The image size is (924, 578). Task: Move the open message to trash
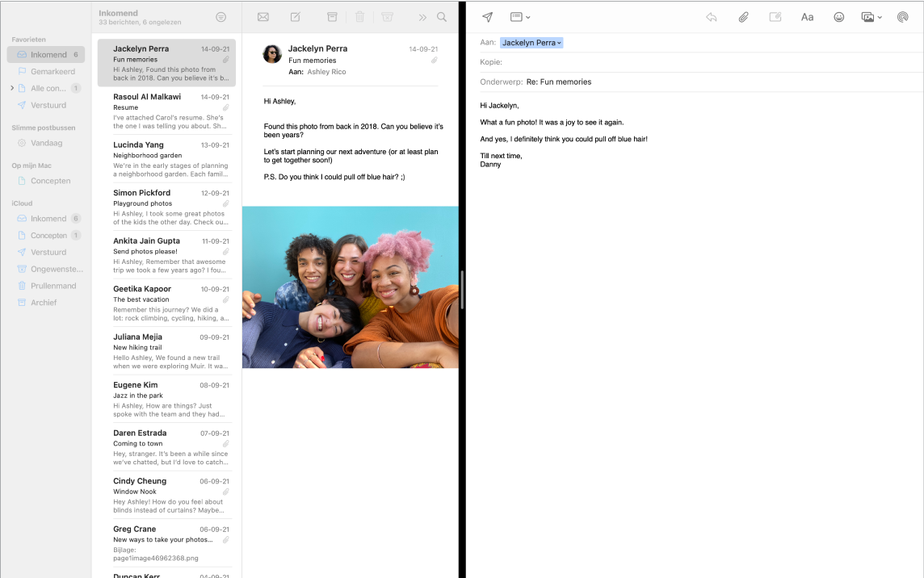pos(359,16)
